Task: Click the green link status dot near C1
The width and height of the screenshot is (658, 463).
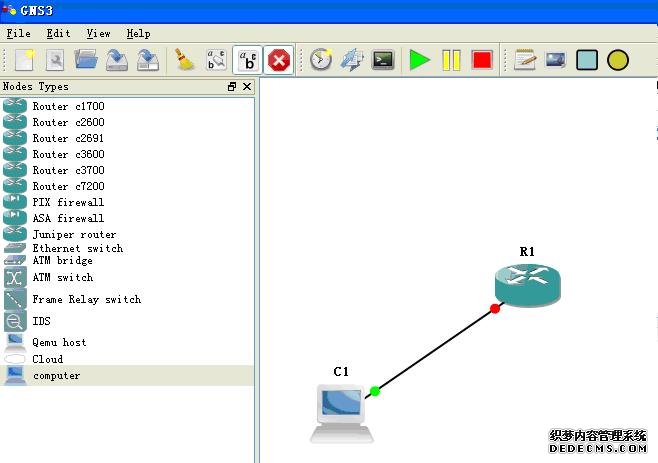Action: tap(375, 391)
